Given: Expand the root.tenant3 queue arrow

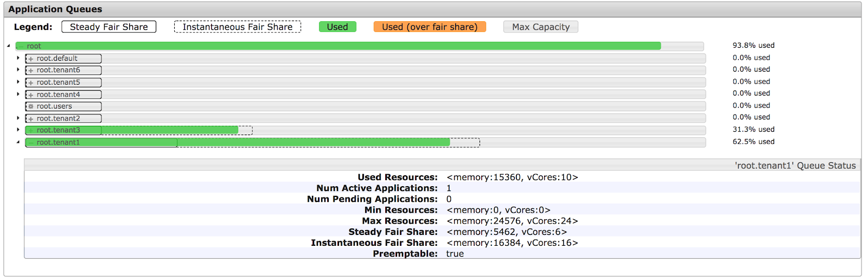Looking at the screenshot, I should click(18, 130).
